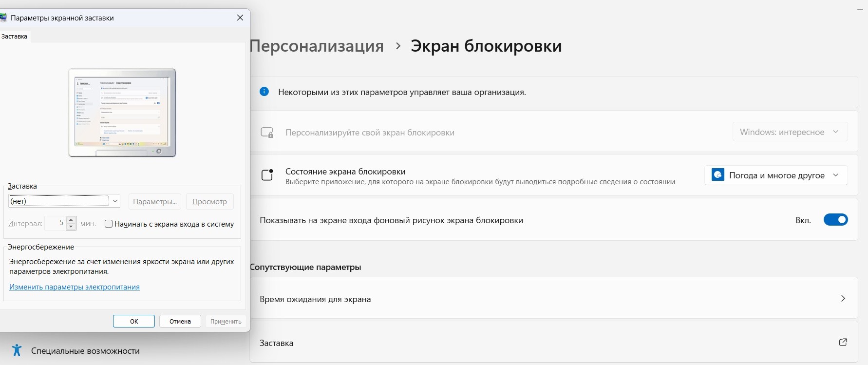The image size is (868, 365).
Task: Click the blue info icon beside organization notice
Action: [264, 92]
